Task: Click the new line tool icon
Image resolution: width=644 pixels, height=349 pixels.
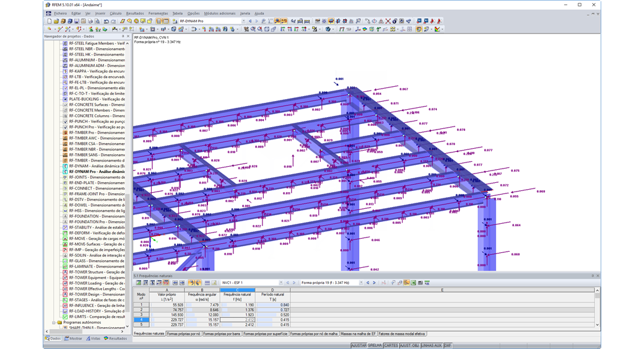Action: point(60,29)
